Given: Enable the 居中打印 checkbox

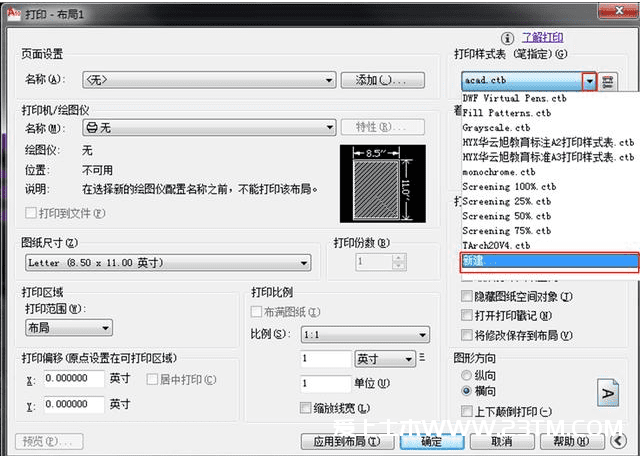Looking at the screenshot, I should click(152, 379).
